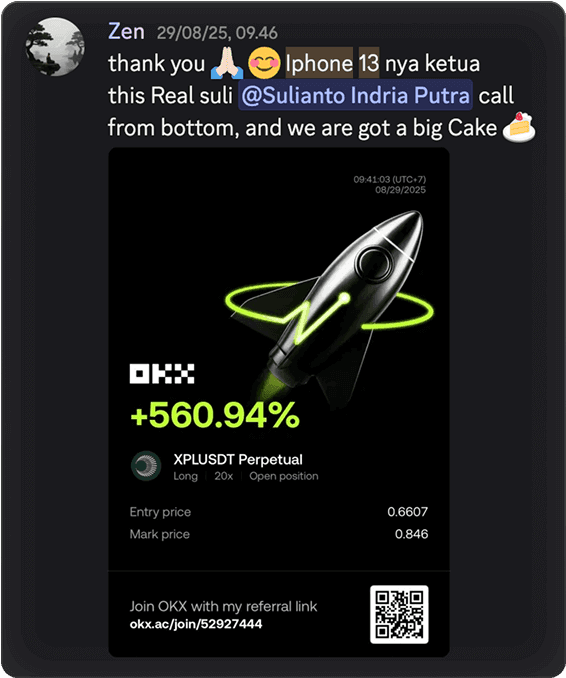
Task: Click the @Sulianto Indria Putra mention
Action: [355, 95]
